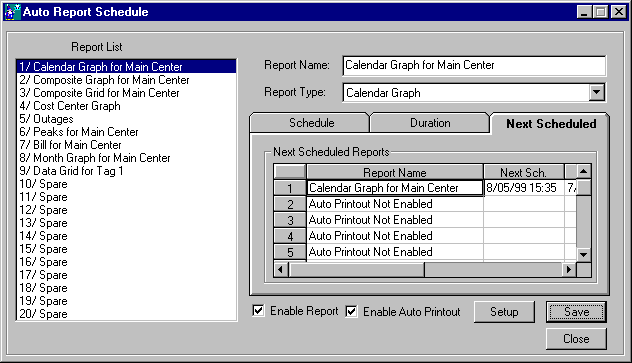
Task: Select '3/ Composite Grid for Main Center'
Action: click(x=126, y=93)
